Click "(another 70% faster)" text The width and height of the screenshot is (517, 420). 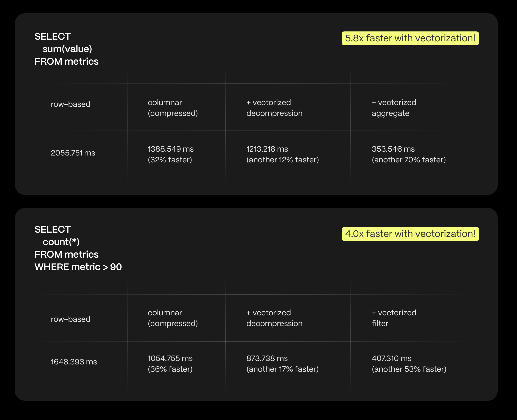coord(409,160)
